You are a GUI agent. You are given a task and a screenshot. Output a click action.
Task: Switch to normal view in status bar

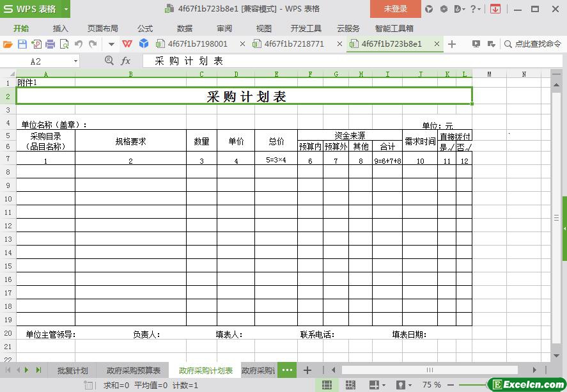pos(327,385)
